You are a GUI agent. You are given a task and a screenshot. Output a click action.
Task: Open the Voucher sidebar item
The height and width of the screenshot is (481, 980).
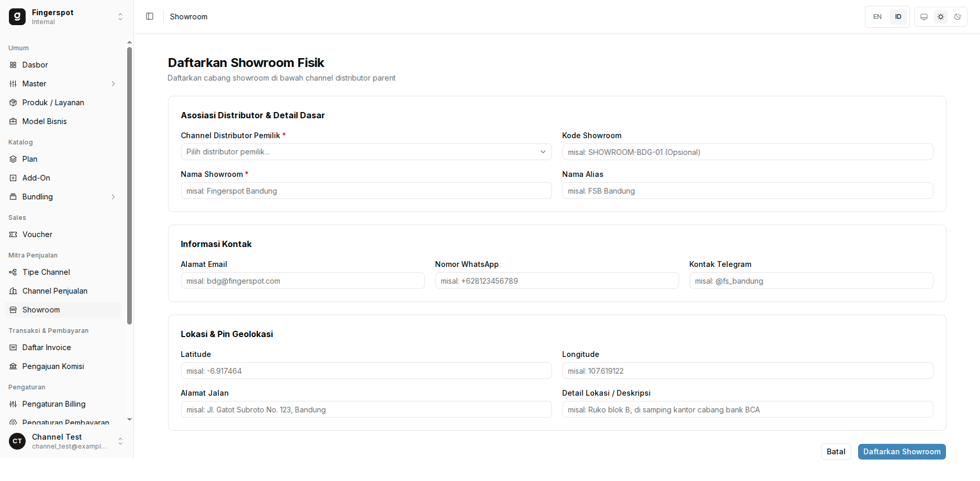coord(63,234)
